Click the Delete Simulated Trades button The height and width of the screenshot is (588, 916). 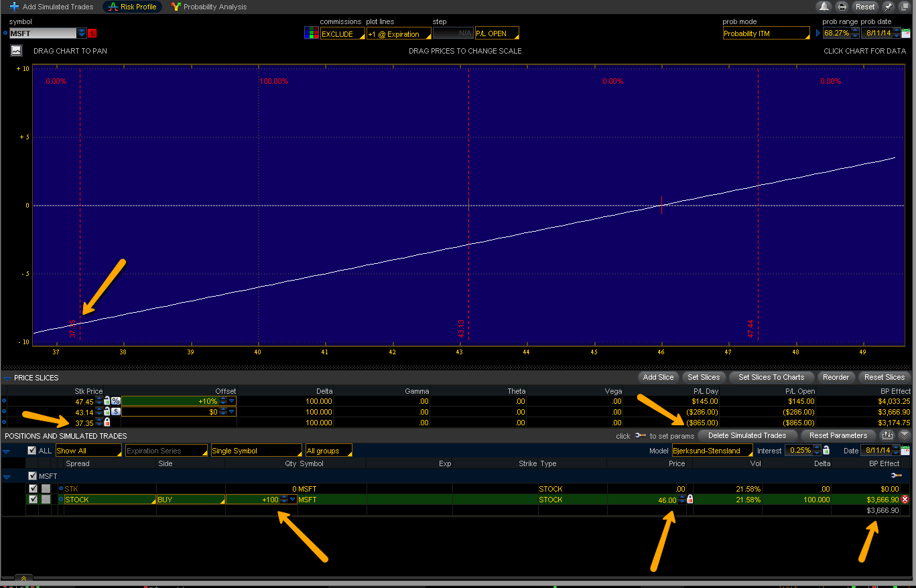[x=747, y=435]
